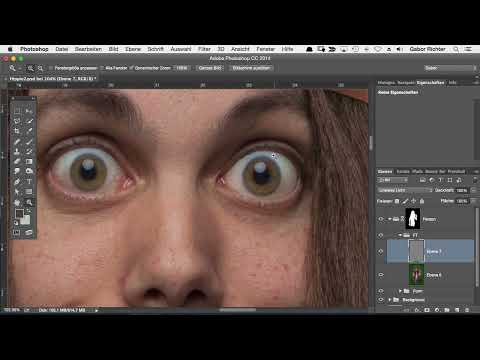
Task: Select the Brush tool
Action: (29, 142)
